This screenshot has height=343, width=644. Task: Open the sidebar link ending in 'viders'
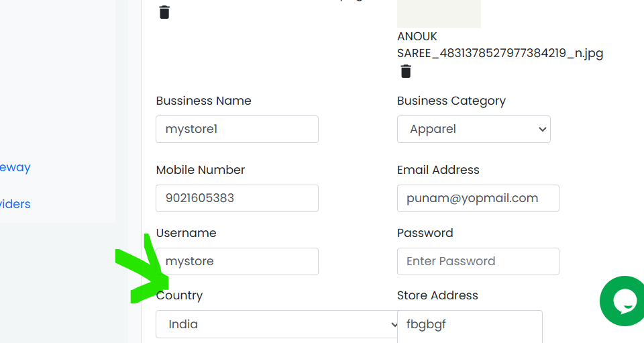pyautogui.click(x=15, y=204)
